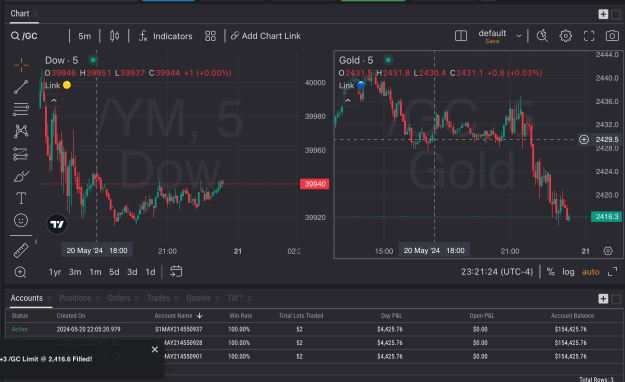
Task: Open chart settings gear in toolbar
Action: coord(565,36)
